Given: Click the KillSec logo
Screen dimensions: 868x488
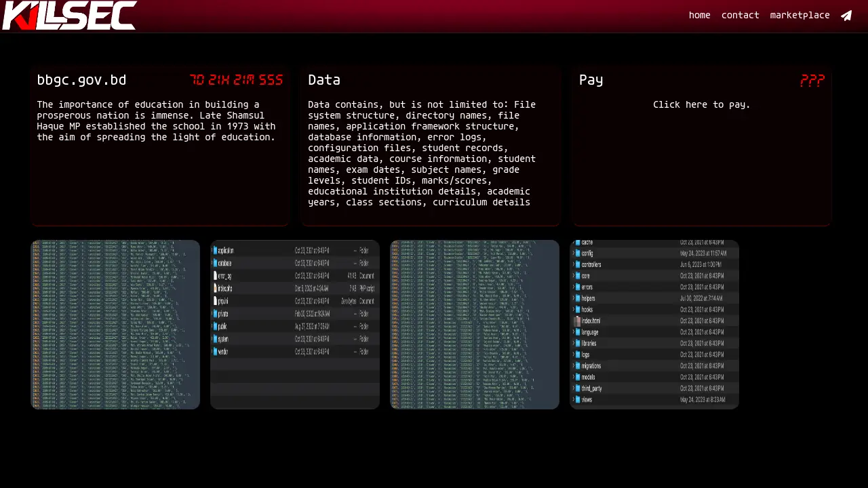Looking at the screenshot, I should (69, 16).
